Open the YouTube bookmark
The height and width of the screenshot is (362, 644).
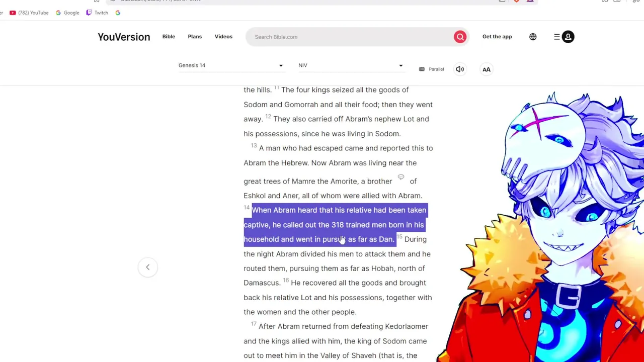click(29, 13)
